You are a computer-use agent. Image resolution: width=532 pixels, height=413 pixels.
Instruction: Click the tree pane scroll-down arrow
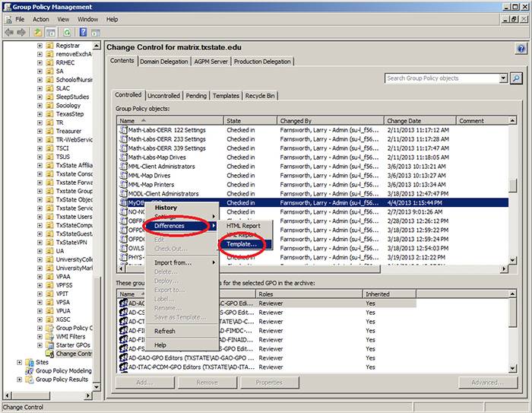(97, 387)
